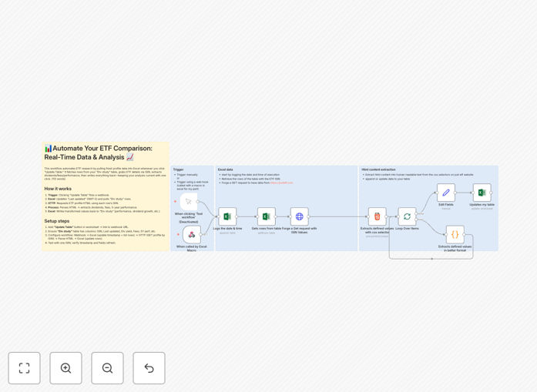Click the fit-to-view canvas button
The image size is (537, 392).
coord(25,368)
